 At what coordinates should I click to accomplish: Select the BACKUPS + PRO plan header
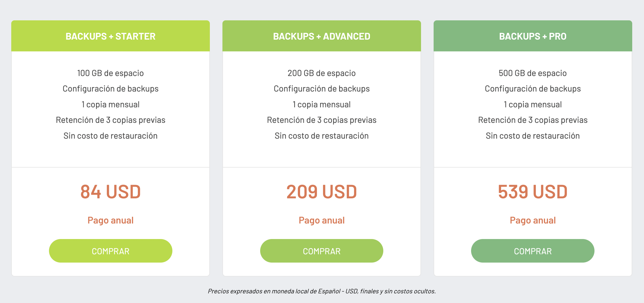[x=533, y=36]
